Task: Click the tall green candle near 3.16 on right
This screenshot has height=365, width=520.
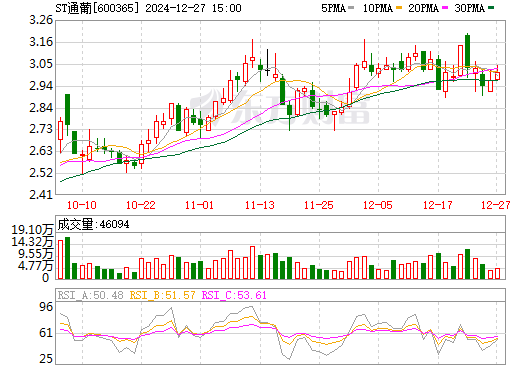Action: 467,51
